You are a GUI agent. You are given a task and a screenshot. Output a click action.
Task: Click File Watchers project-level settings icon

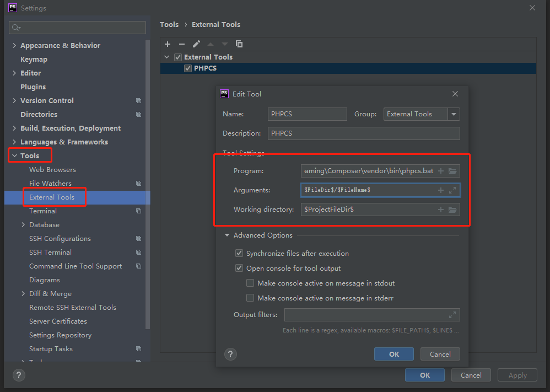(138, 183)
